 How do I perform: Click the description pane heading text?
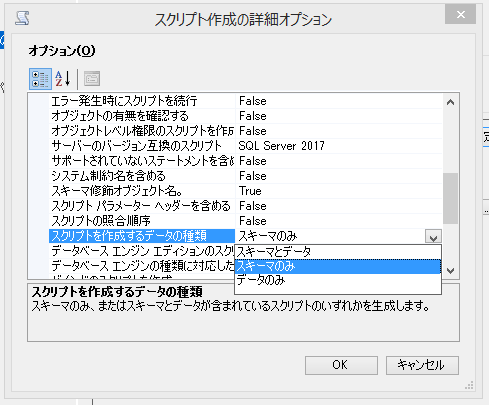click(x=117, y=292)
